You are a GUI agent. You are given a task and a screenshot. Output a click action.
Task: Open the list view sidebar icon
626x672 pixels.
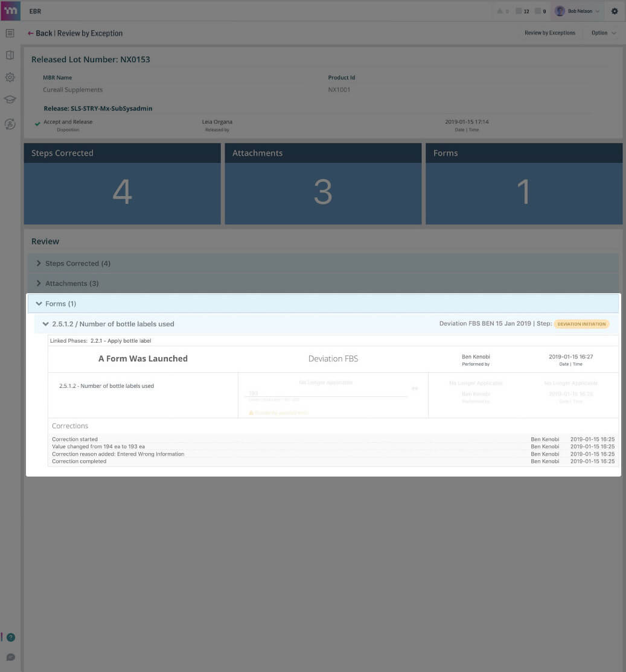(x=10, y=33)
